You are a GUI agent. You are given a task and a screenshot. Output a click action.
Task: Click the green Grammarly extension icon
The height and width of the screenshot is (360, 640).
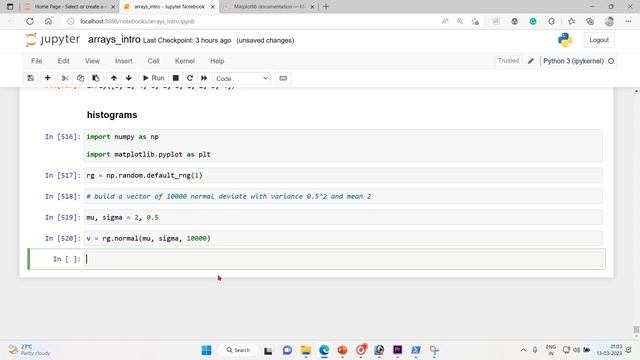point(533,21)
